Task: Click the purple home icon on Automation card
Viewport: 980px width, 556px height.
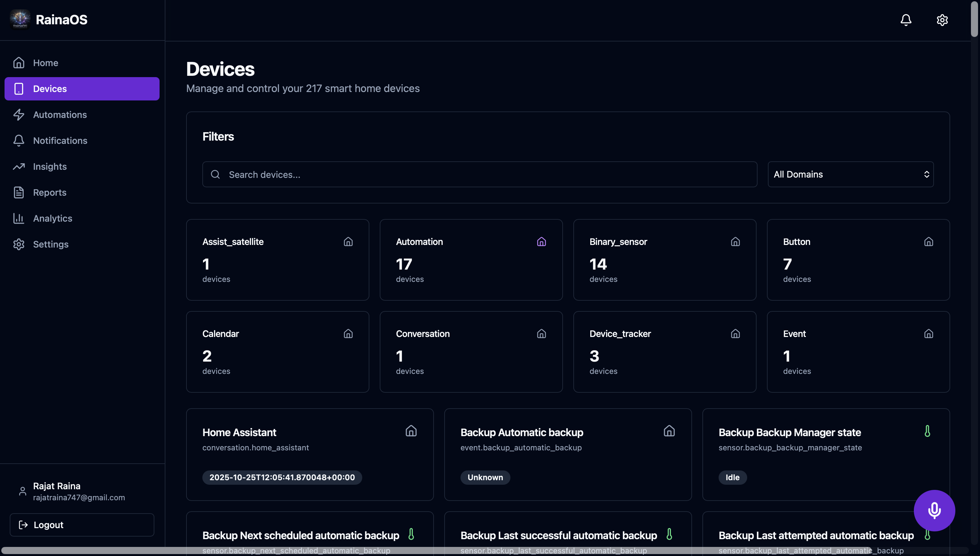Action: point(541,242)
